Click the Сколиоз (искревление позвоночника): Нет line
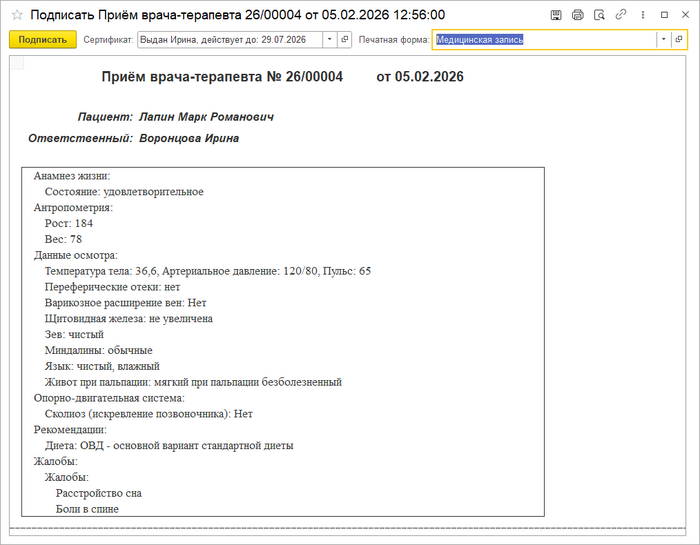 149,414
